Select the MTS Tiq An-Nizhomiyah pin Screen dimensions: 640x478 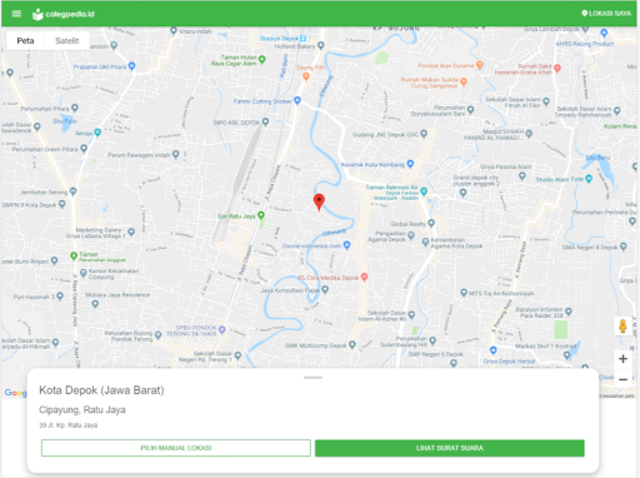(464, 292)
